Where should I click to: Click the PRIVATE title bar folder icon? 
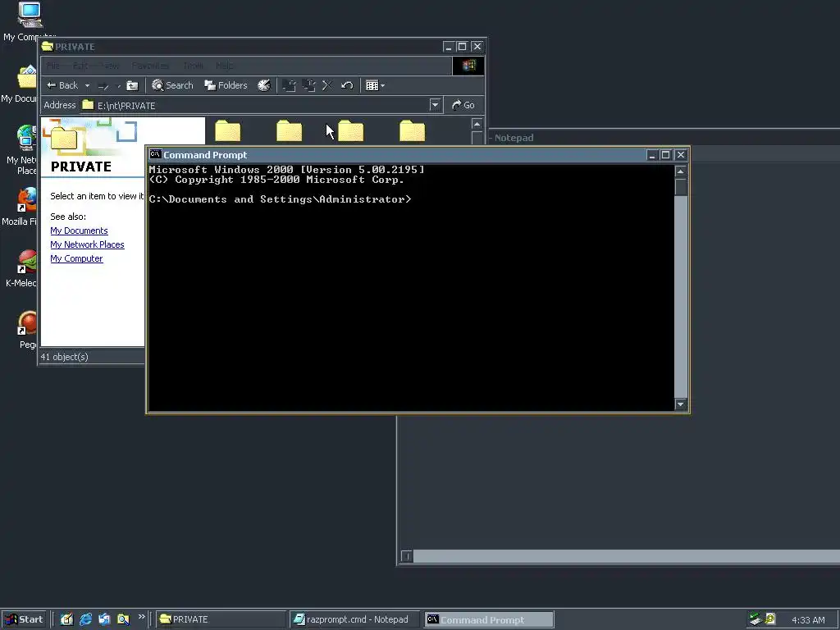click(x=48, y=46)
